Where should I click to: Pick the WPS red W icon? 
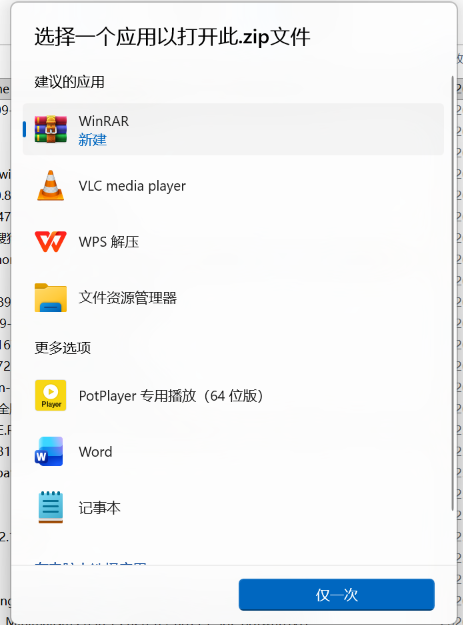point(51,242)
